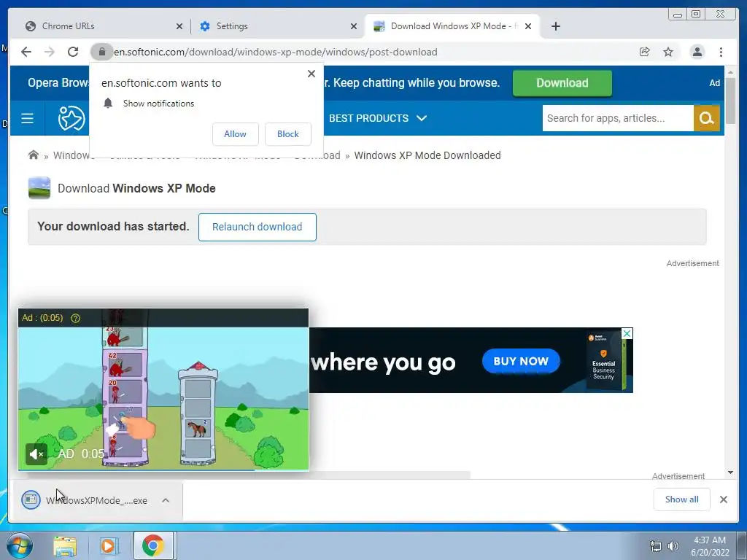
Task: Close the downloads bar
Action: point(723,499)
